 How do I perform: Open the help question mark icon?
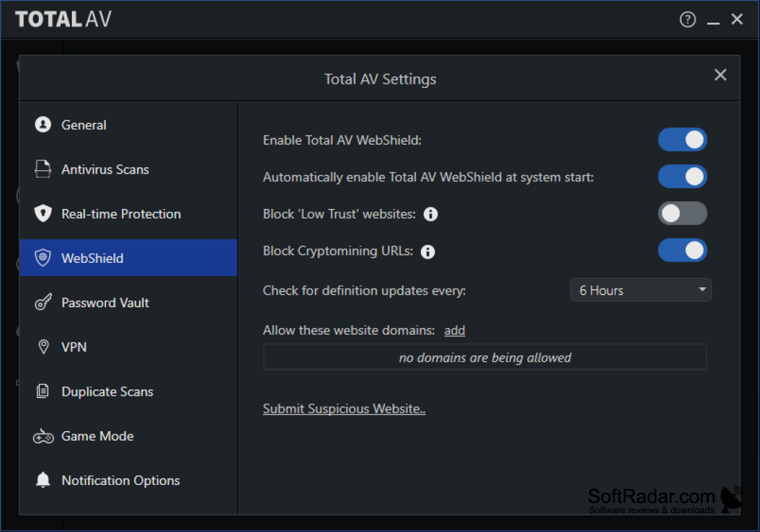(x=687, y=19)
